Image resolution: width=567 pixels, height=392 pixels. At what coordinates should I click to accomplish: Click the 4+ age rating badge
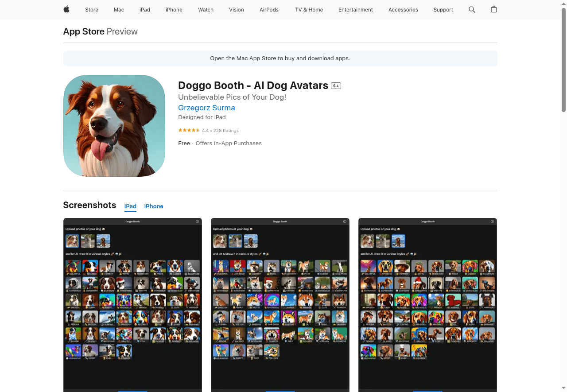pos(336,85)
